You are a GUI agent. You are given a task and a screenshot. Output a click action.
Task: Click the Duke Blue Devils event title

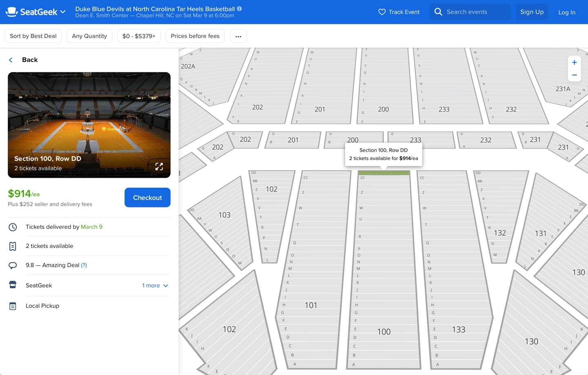(x=155, y=9)
